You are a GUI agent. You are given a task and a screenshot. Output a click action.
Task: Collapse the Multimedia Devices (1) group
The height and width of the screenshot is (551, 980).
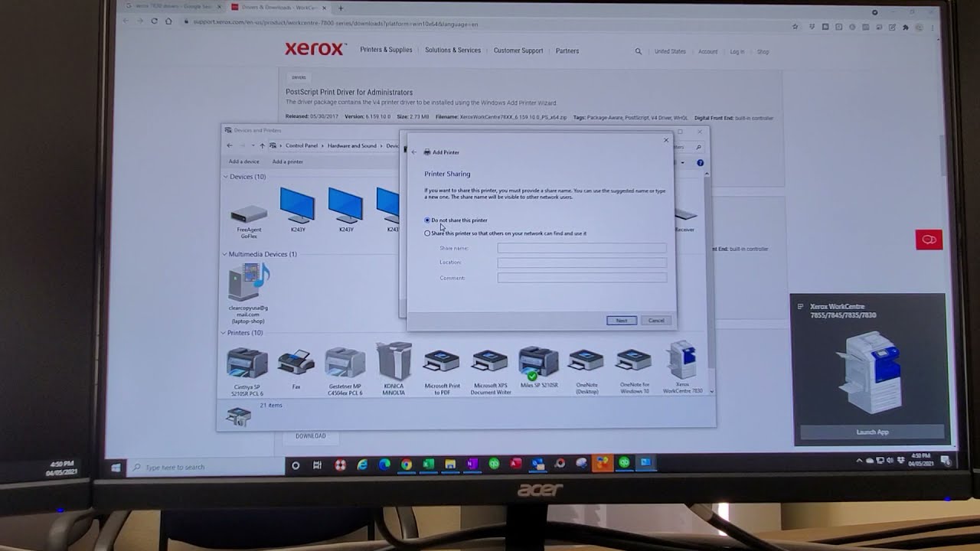[225, 254]
